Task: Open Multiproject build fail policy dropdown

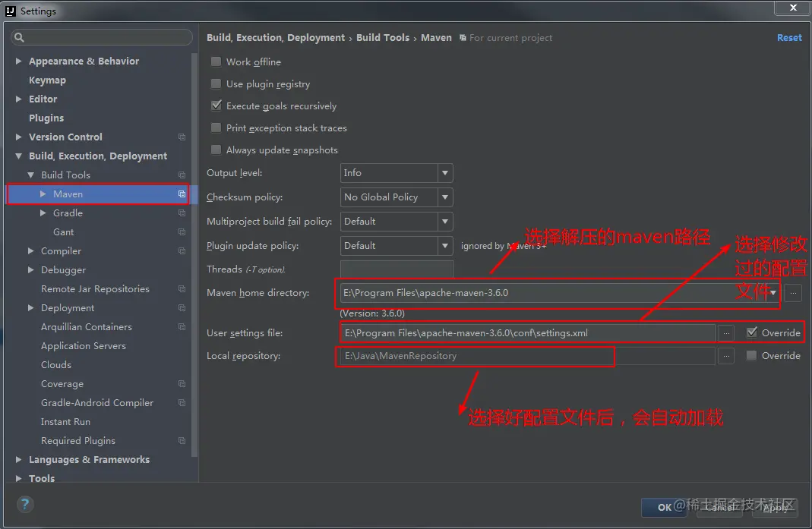Action: pyautogui.click(x=445, y=222)
